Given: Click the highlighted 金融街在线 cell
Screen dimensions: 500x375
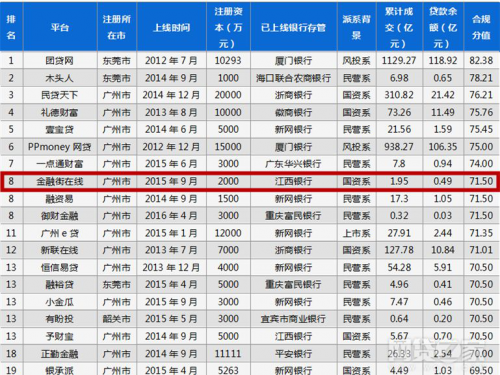Looking at the screenshot, I should pyautogui.click(x=60, y=181).
